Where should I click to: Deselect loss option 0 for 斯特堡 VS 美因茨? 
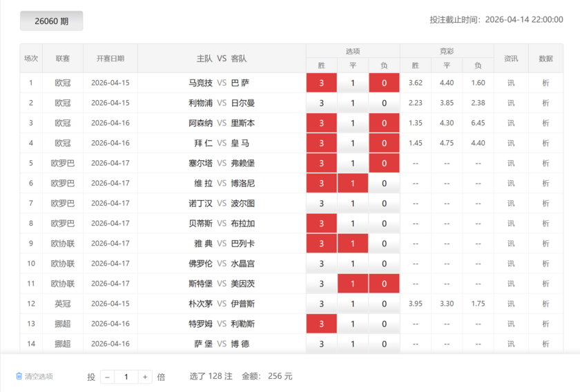[384, 284]
